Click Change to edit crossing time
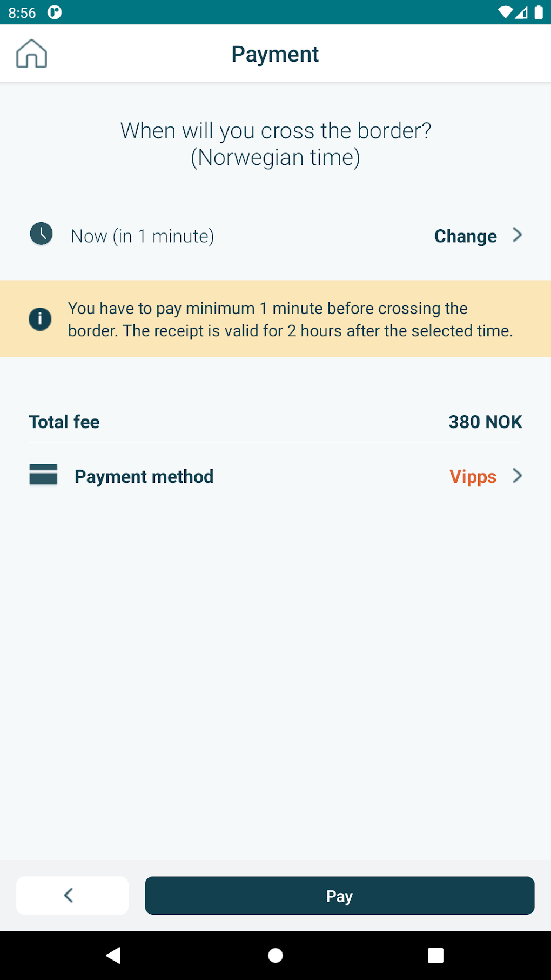Viewport: 551px width, 980px height. tap(465, 236)
